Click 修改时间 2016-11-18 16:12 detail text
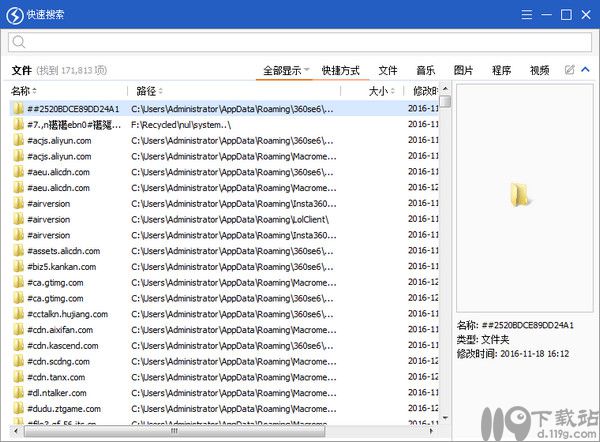The image size is (600, 442). (x=513, y=354)
